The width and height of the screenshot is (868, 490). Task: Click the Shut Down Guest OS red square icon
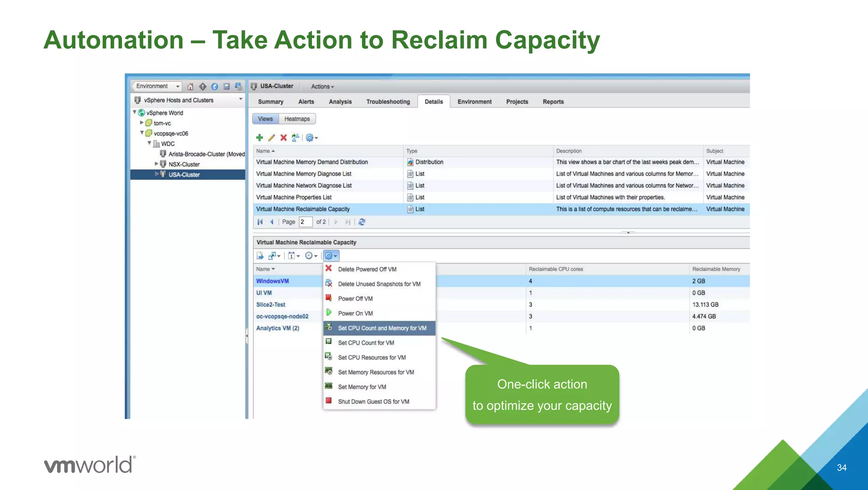click(328, 400)
